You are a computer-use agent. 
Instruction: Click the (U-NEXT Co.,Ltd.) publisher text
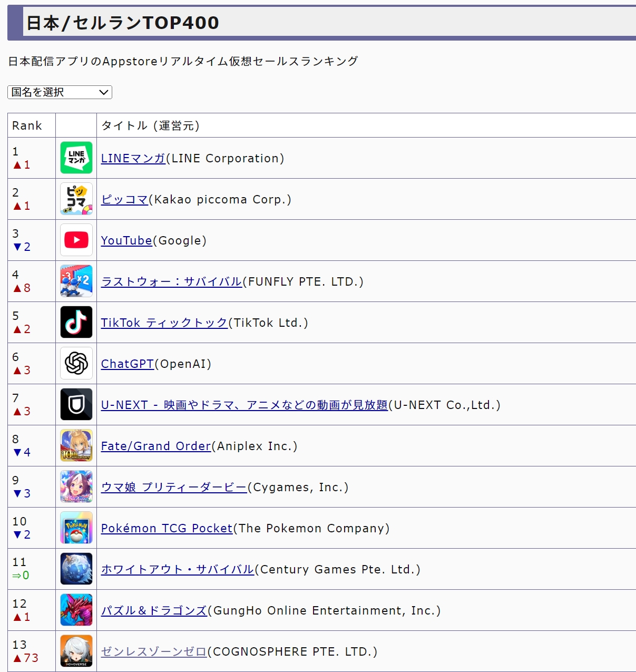[x=445, y=405]
